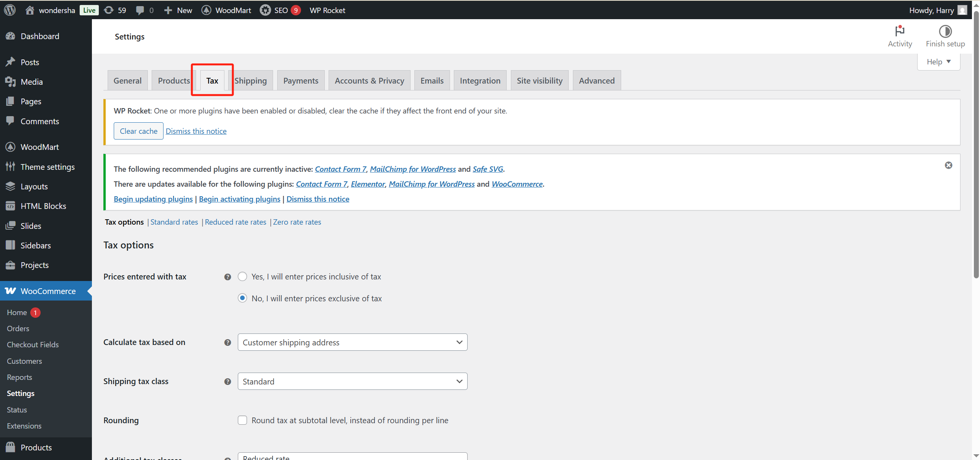
Task: Select prices exclusive of tax option
Action: [x=242, y=298]
